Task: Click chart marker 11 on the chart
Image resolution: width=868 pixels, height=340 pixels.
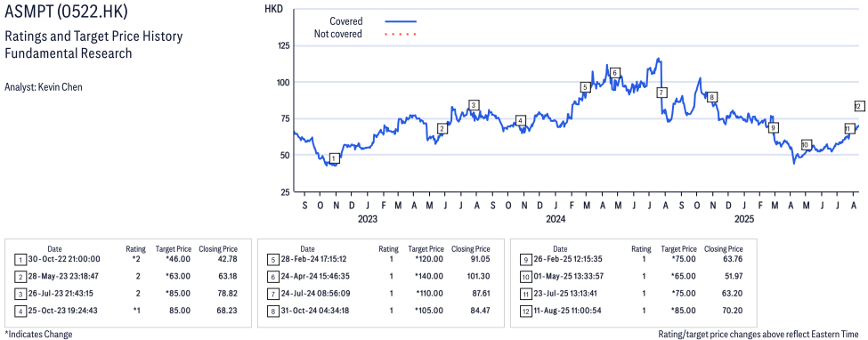Action: click(848, 129)
